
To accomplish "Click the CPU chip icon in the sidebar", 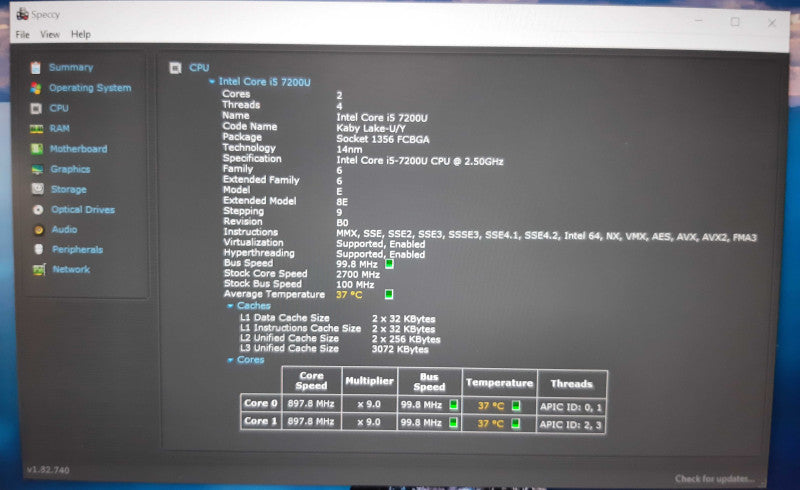I will (x=36, y=108).
